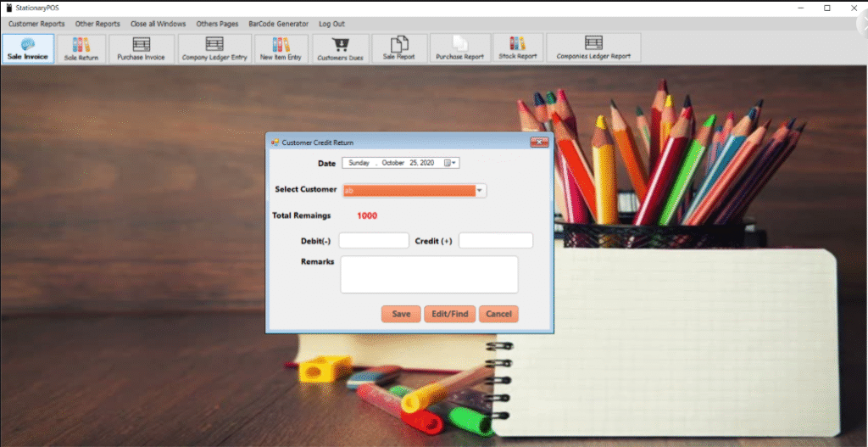Open Customers Dues cart icon

tap(340, 48)
